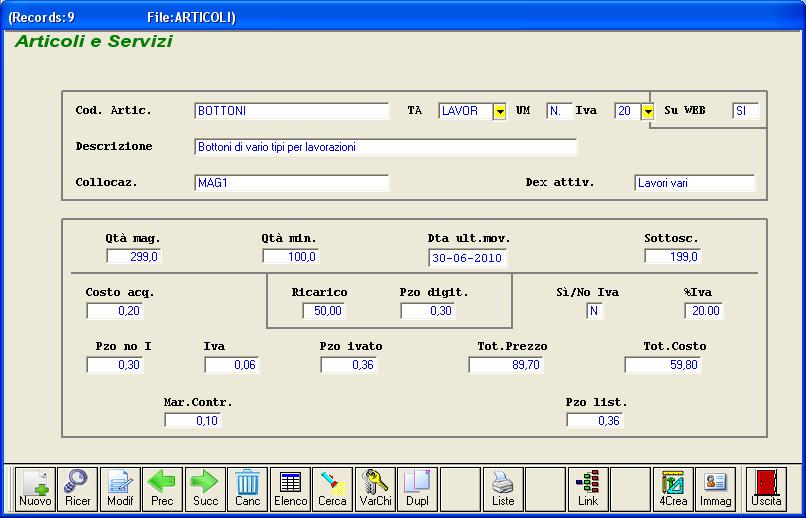This screenshot has width=806, height=518.
Task: Click the Articoli e Servizi heading
Action: point(94,41)
